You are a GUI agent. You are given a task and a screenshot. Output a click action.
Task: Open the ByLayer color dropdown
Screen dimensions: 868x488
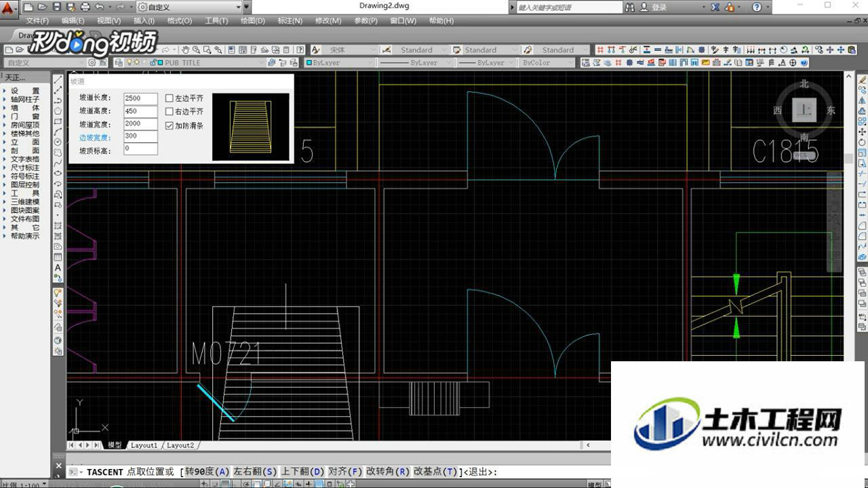point(340,62)
